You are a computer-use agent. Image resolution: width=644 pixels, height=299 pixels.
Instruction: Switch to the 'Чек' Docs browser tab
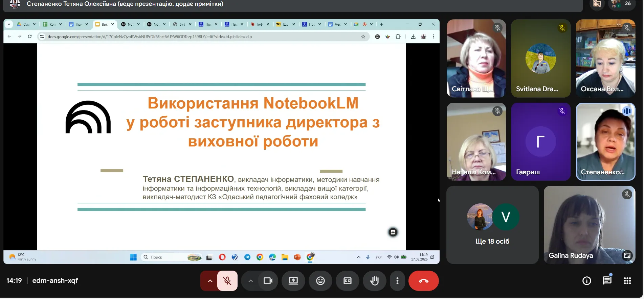(x=337, y=24)
